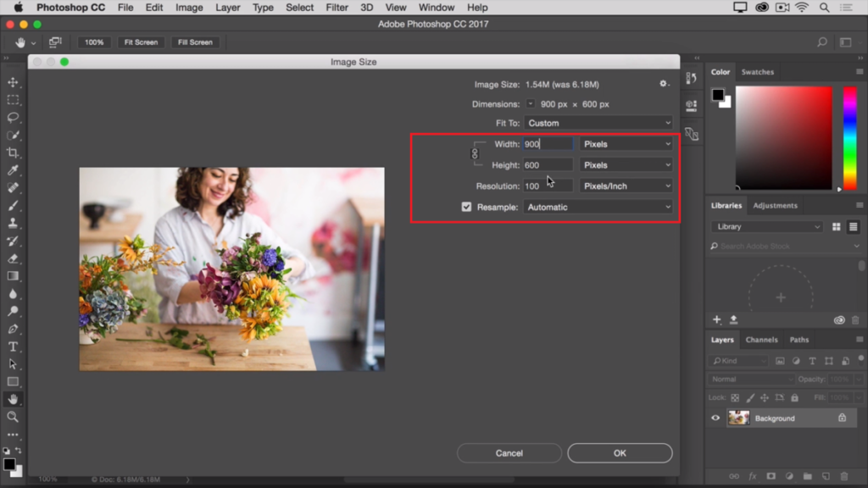Toggle the Resample checkbox
868x488 pixels.
466,207
